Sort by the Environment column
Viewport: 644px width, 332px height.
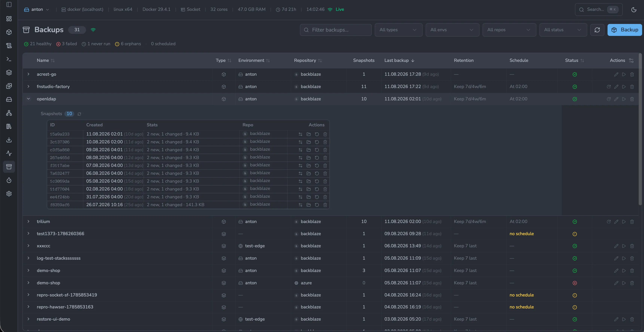254,60
